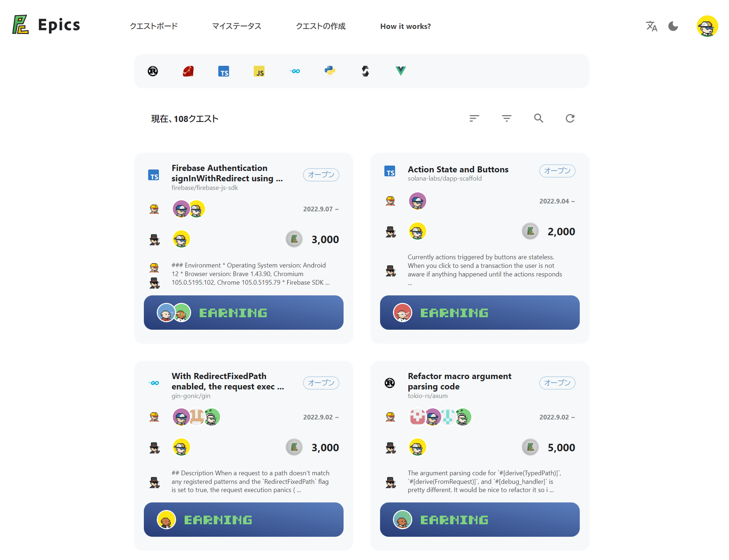Toggle dark mode with moon icon
This screenshot has width=729, height=560.
(673, 26)
